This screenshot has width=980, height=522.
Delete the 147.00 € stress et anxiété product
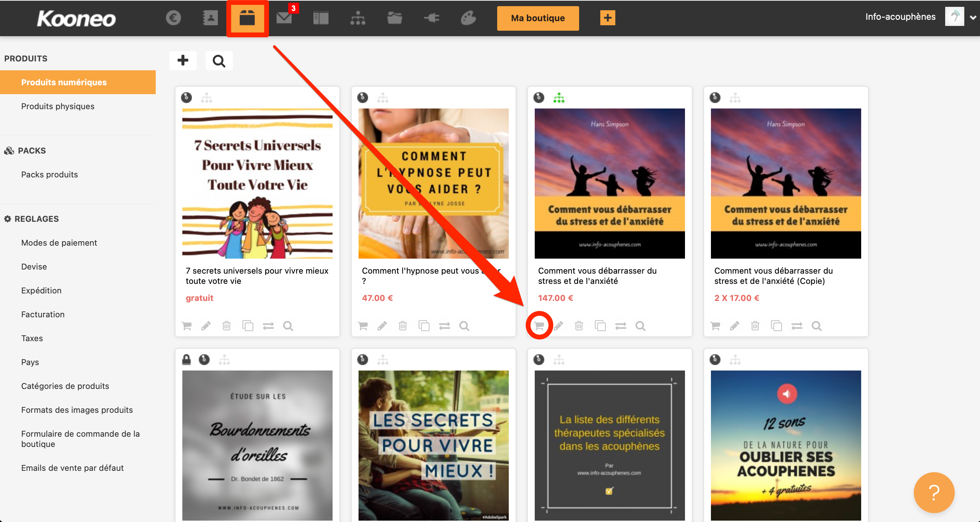[x=579, y=326]
